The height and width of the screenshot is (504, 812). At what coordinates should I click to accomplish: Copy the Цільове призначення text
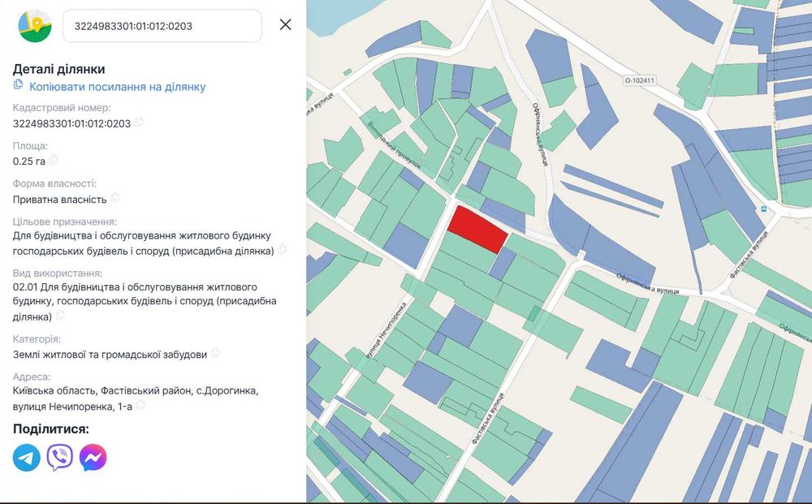283,251
